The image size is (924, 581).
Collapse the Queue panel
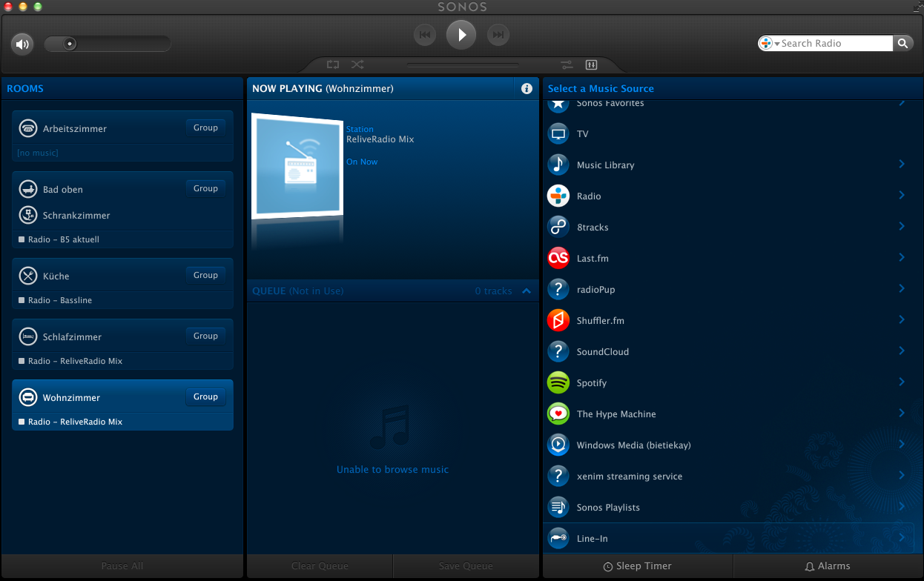click(x=527, y=291)
